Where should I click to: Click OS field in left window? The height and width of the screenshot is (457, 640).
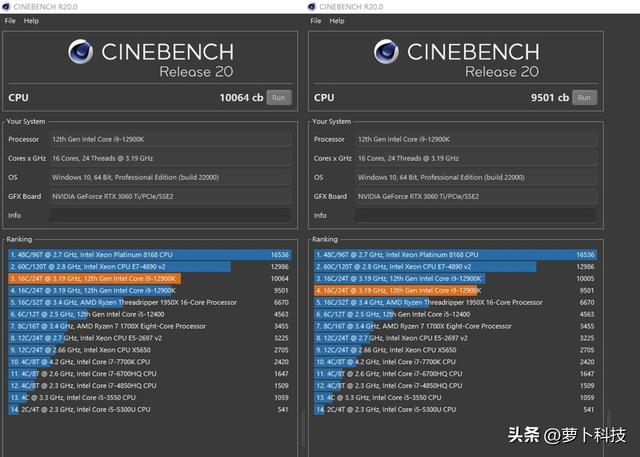click(170, 177)
